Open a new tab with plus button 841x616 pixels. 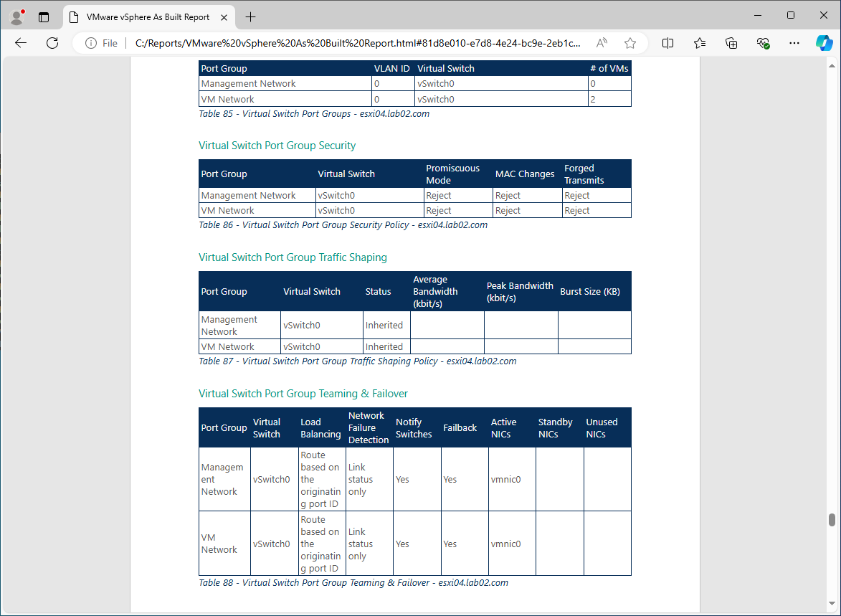click(x=250, y=17)
